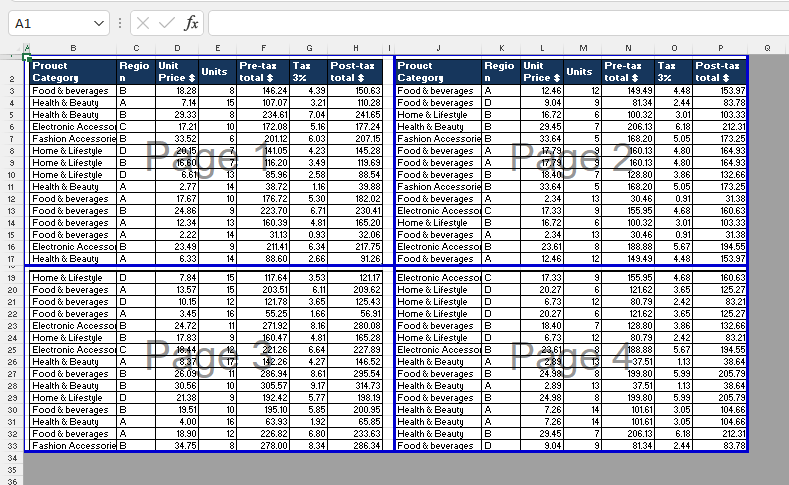The width and height of the screenshot is (789, 485).
Task: Click into the Name Box showing A1
Action: pos(50,23)
